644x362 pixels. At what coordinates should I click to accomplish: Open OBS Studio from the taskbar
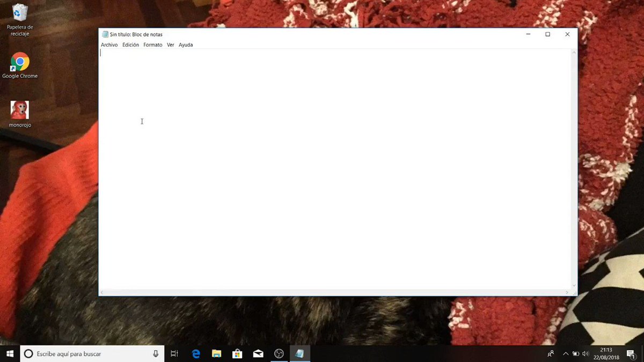click(x=279, y=353)
